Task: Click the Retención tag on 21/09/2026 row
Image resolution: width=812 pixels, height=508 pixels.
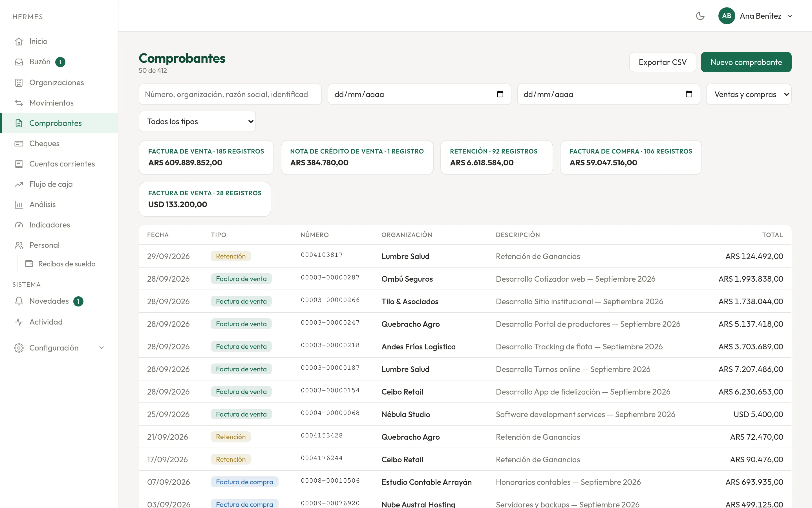Action: point(231,437)
